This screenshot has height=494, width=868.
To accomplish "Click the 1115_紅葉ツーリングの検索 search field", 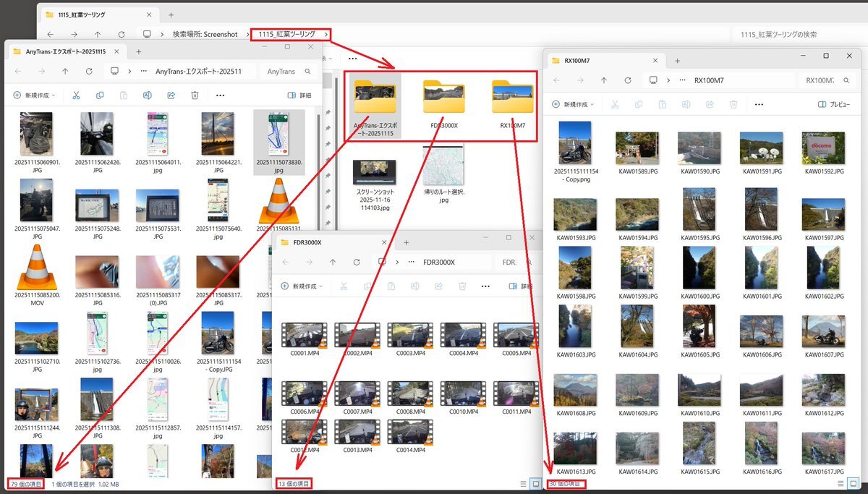I will click(x=796, y=34).
